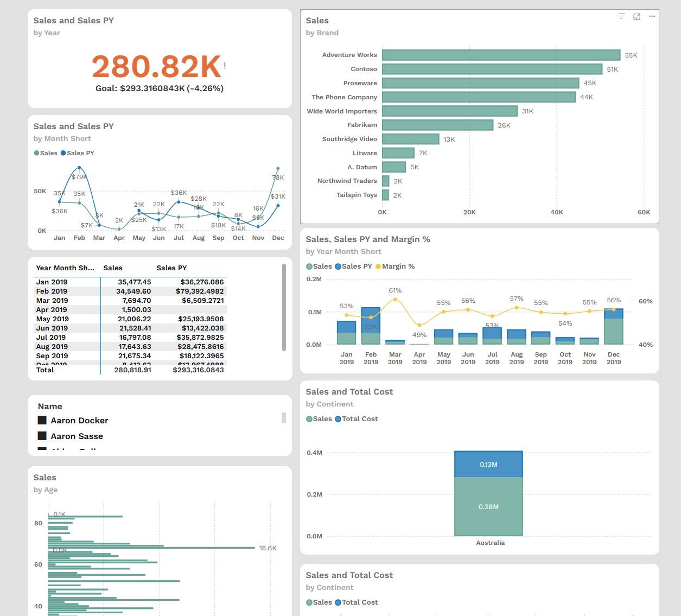Select the Adventure Works bar in the brand chart
This screenshot has width=681, height=616.
(501, 54)
